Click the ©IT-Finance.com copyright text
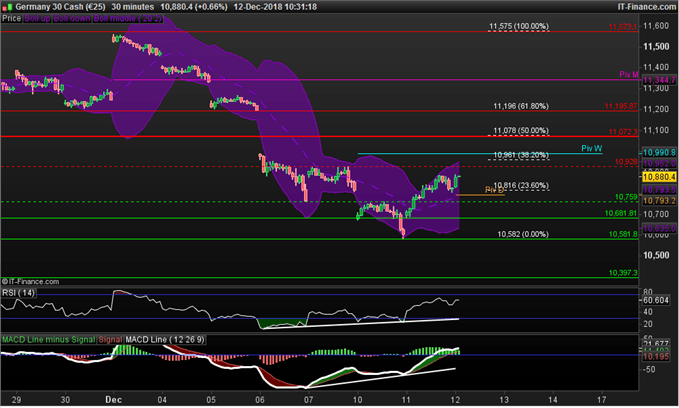 [x=30, y=282]
